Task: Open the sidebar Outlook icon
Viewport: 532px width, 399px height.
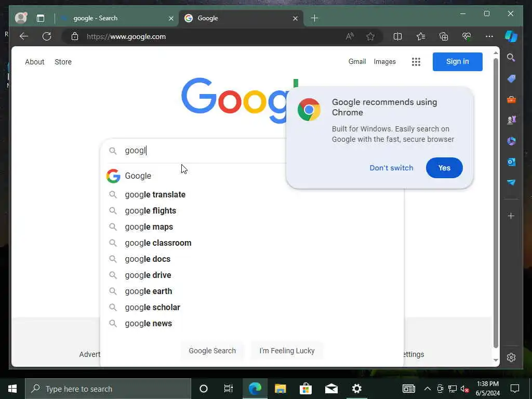Action: point(511,162)
